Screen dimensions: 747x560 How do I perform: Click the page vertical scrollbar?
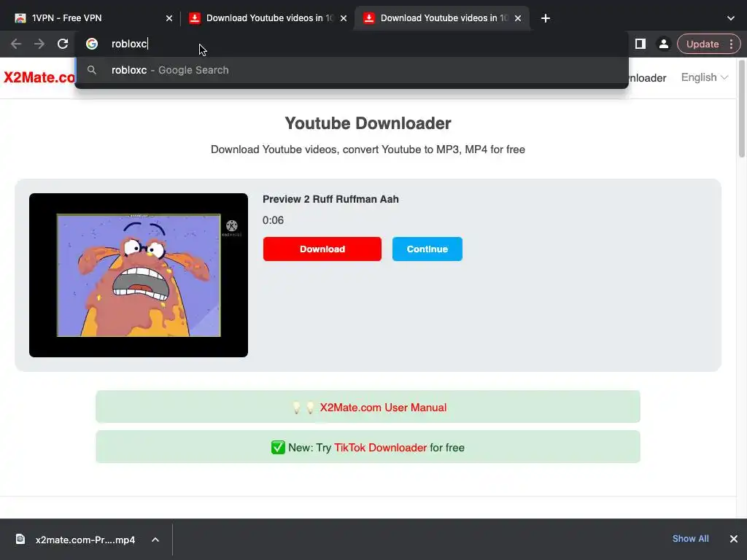(x=742, y=109)
